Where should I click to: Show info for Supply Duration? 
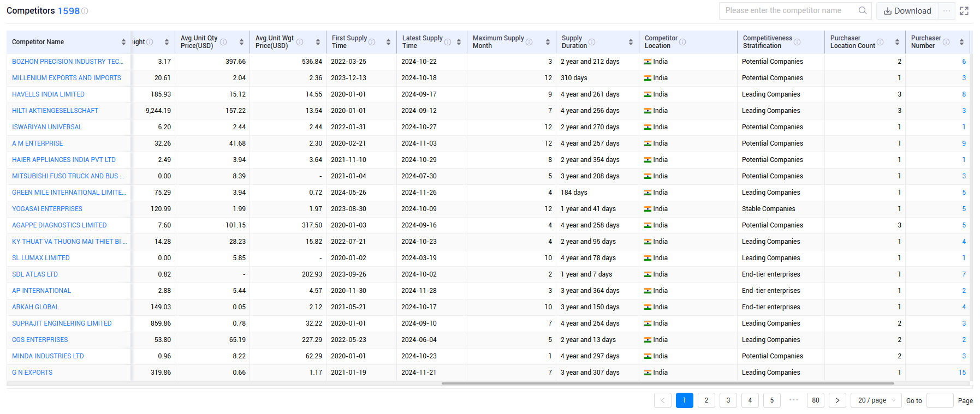pos(592,42)
